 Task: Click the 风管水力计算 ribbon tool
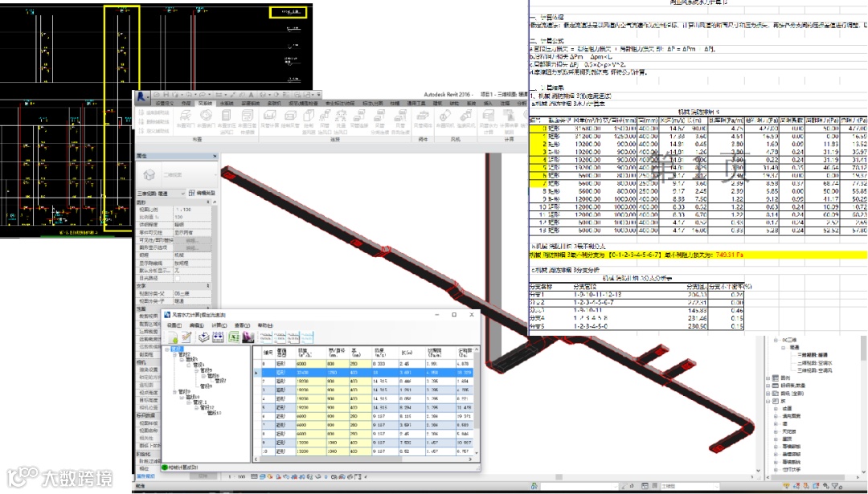(x=489, y=120)
